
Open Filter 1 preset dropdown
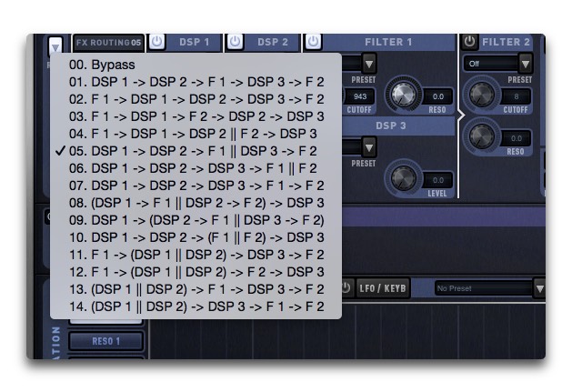click(x=369, y=64)
